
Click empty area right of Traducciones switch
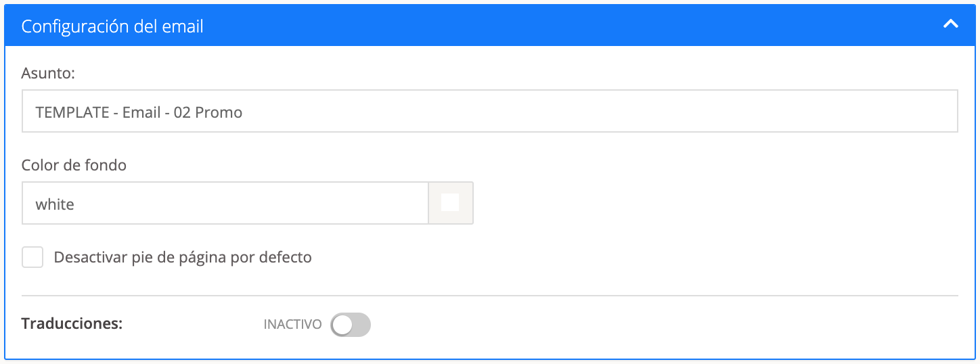[x=609, y=325]
